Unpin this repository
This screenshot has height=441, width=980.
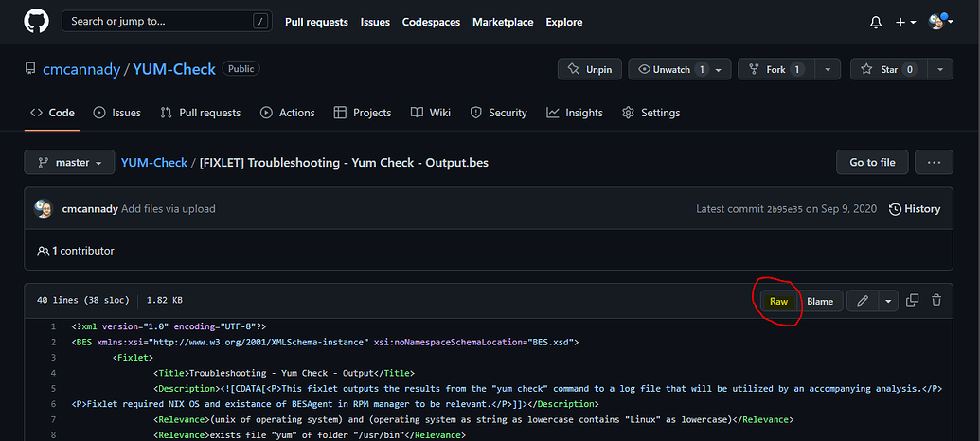coord(589,69)
